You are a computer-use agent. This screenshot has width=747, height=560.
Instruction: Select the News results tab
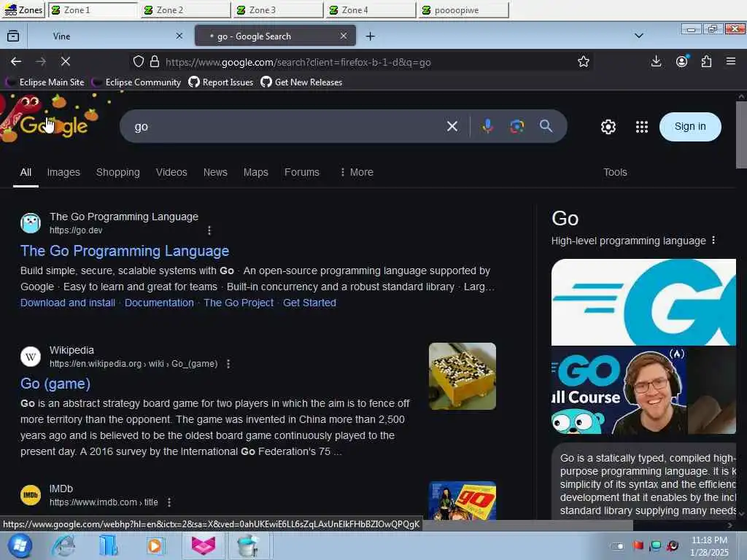pyautogui.click(x=215, y=172)
